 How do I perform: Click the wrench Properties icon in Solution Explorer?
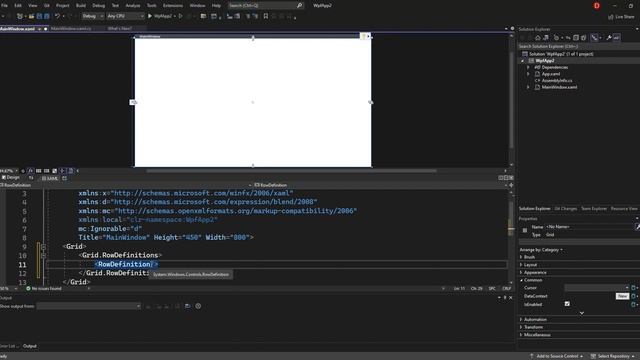tap(609, 38)
